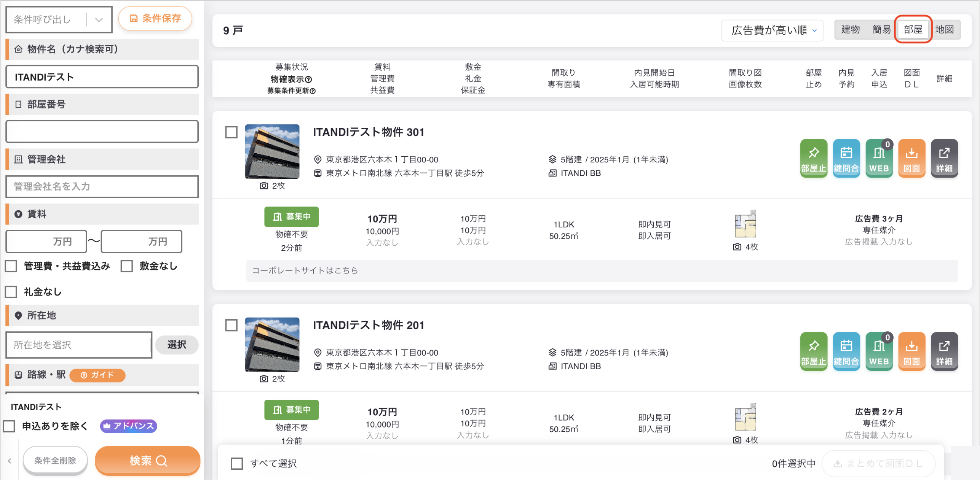Switch to 地図 view tab
This screenshot has height=480, width=980.
[944, 30]
